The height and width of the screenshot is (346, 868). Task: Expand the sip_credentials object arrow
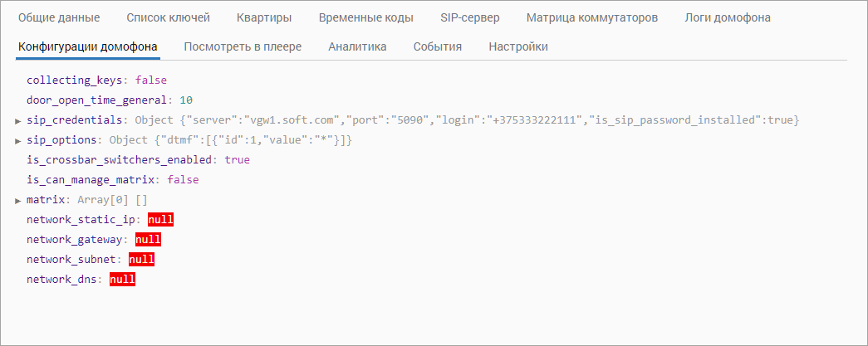point(18,121)
